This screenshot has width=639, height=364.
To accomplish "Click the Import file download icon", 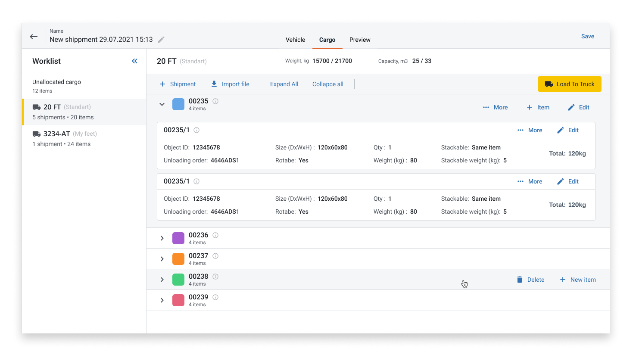I will [x=213, y=84].
